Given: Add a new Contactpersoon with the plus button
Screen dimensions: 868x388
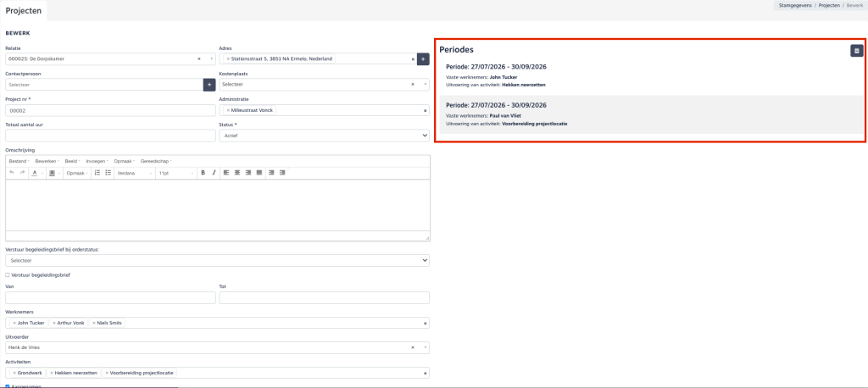Looking at the screenshot, I should pyautogui.click(x=209, y=85).
